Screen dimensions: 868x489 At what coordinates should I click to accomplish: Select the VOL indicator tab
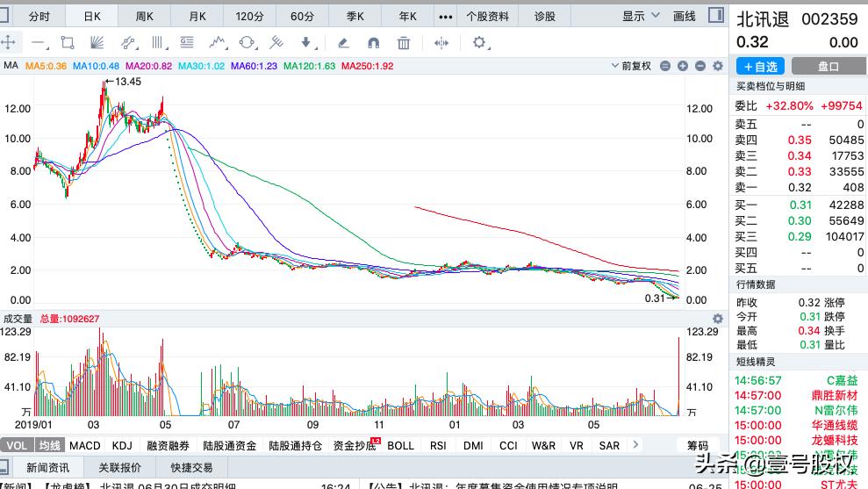click(17, 445)
